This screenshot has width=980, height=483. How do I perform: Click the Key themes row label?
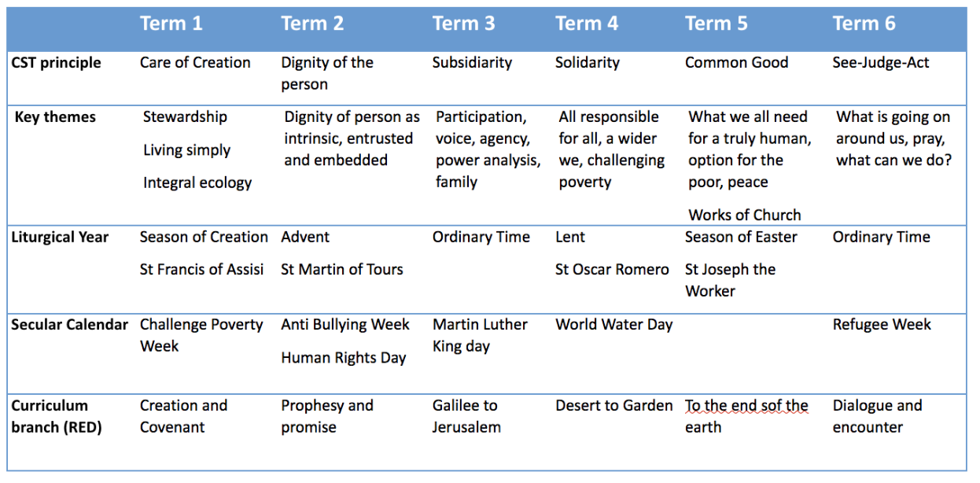click(55, 117)
